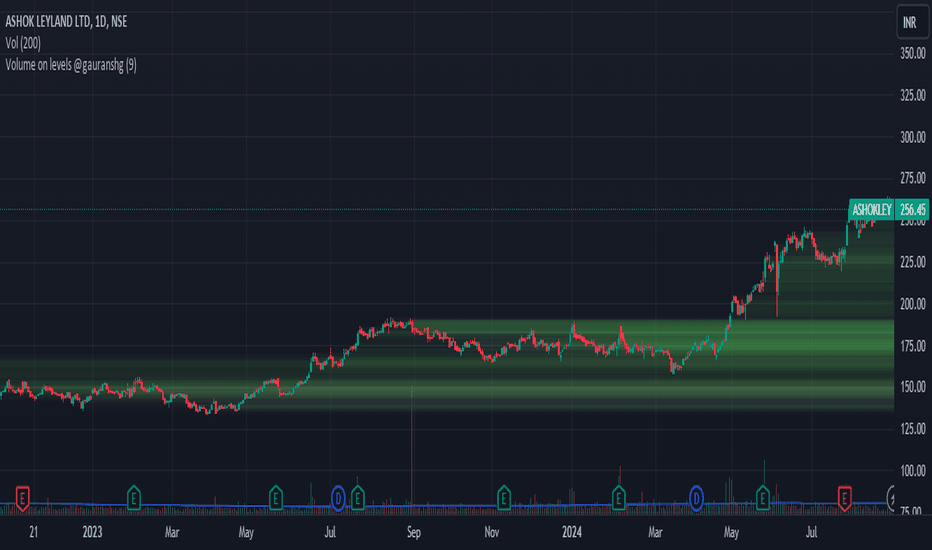
Task: Select Volume on levels @gauranshg (9) indicator
Action: pos(71,65)
